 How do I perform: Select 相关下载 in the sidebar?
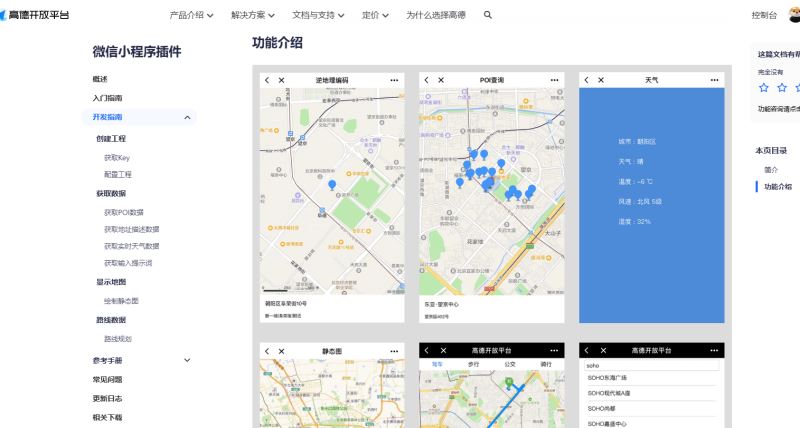[x=107, y=417]
